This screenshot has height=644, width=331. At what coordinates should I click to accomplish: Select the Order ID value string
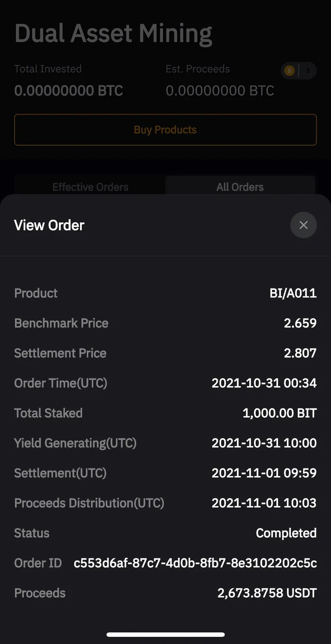pyautogui.click(x=195, y=563)
